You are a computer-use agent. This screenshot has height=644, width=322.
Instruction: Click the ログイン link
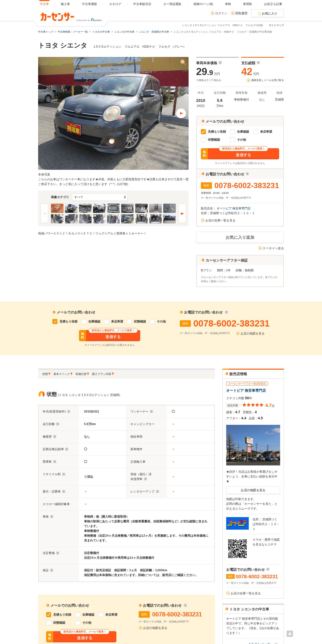(x=219, y=13)
